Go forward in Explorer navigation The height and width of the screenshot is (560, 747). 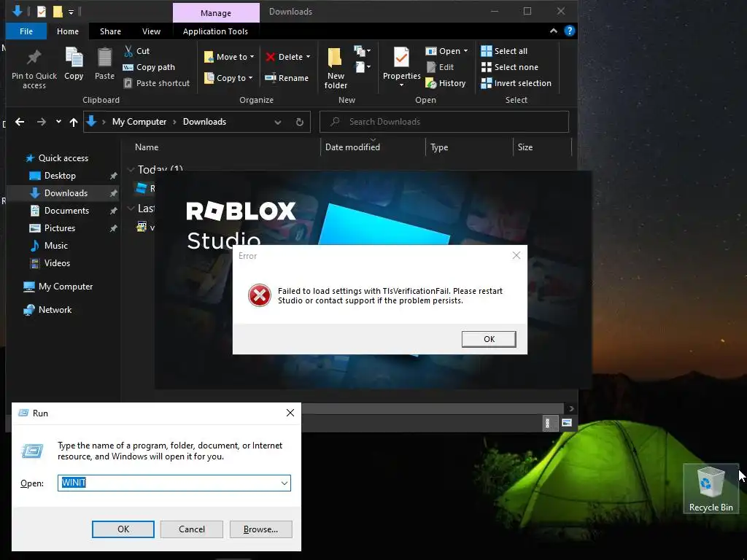(42, 122)
